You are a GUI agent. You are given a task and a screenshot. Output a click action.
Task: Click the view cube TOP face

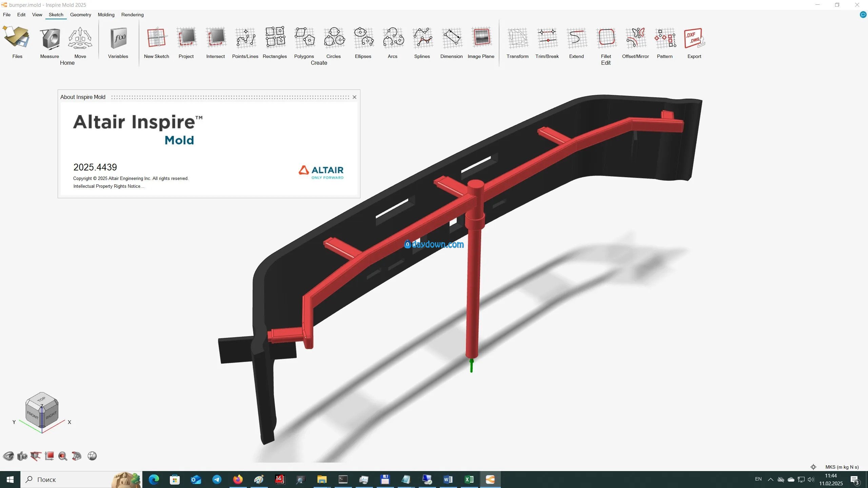click(41, 399)
